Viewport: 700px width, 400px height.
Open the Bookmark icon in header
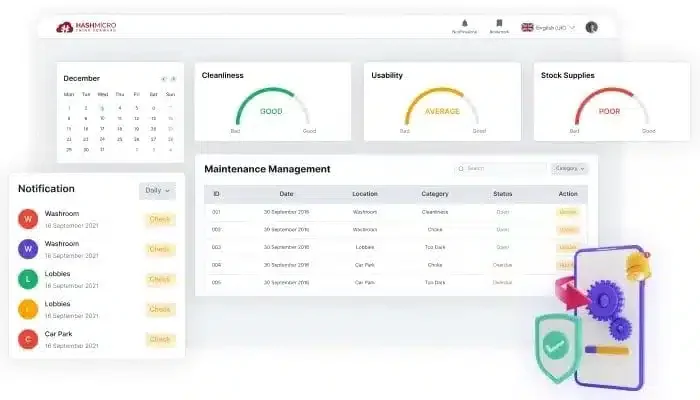click(x=499, y=23)
